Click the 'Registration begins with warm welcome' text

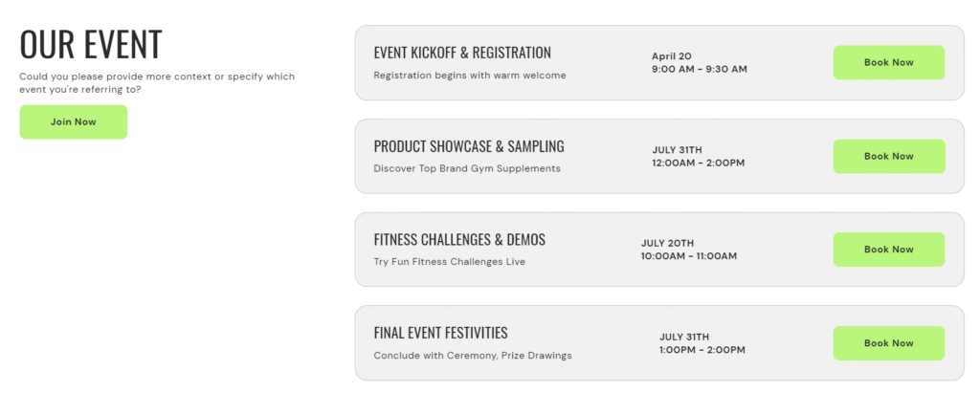click(470, 76)
